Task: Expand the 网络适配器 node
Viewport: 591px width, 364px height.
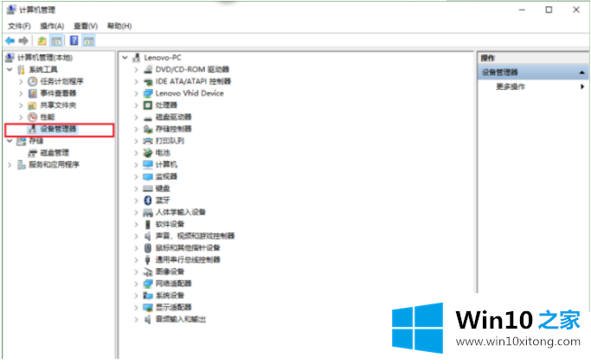Action: point(137,284)
